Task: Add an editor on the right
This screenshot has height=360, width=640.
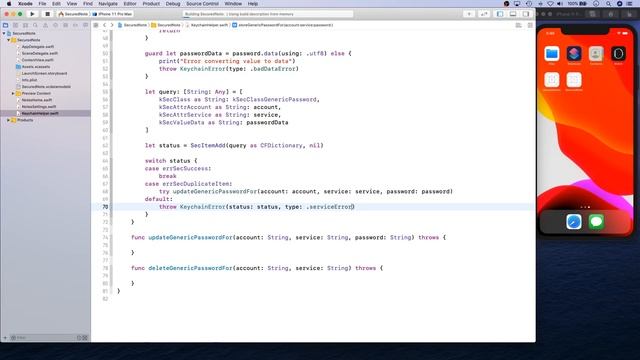Action: (530, 25)
